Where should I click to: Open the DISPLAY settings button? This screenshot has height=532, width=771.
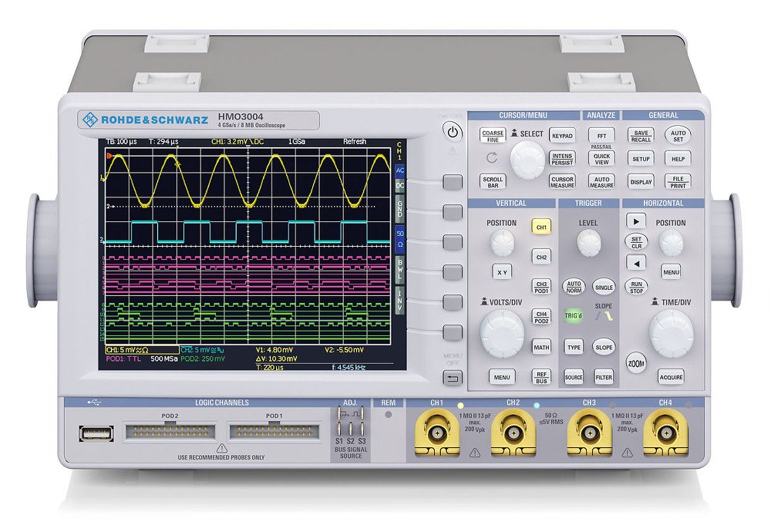(641, 182)
